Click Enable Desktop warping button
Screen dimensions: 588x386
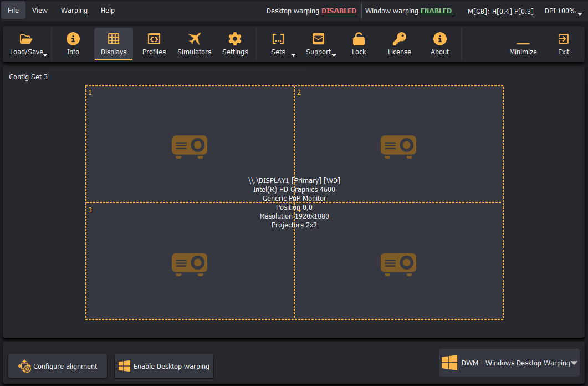click(x=164, y=366)
